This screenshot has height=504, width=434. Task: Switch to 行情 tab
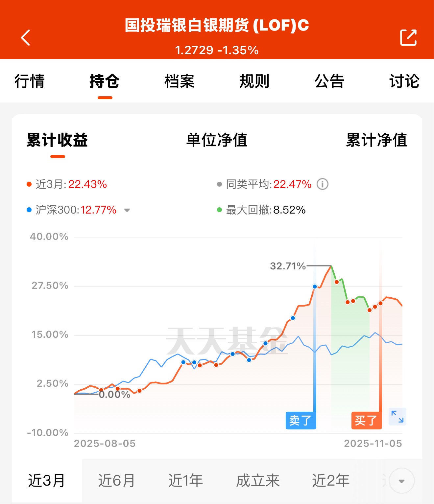(x=30, y=81)
